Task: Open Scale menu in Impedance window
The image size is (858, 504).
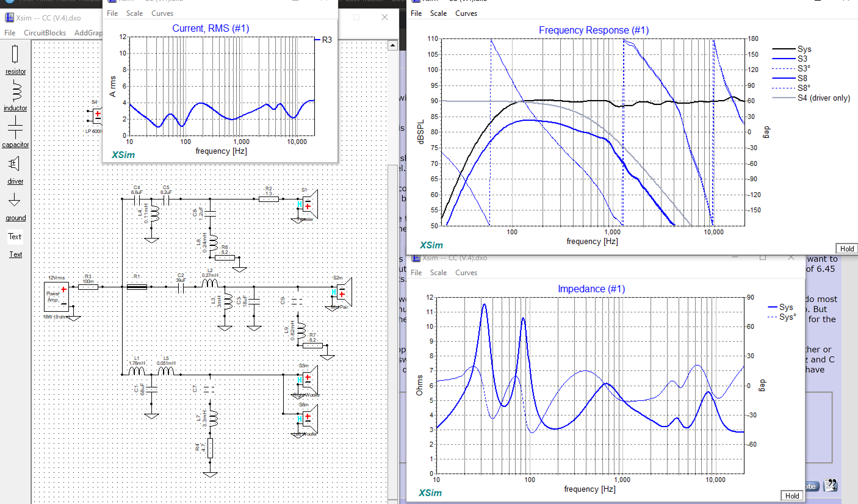Action: (x=438, y=272)
